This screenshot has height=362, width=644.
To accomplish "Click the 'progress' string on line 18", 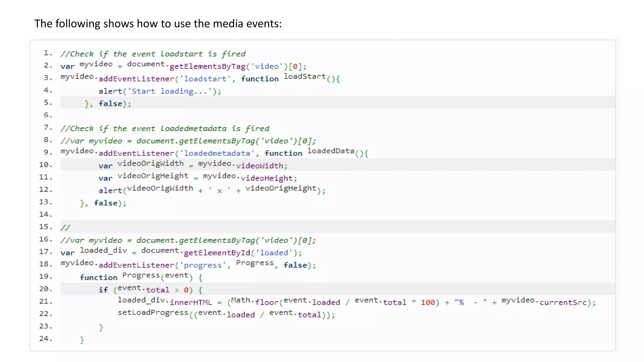I will [x=203, y=265].
